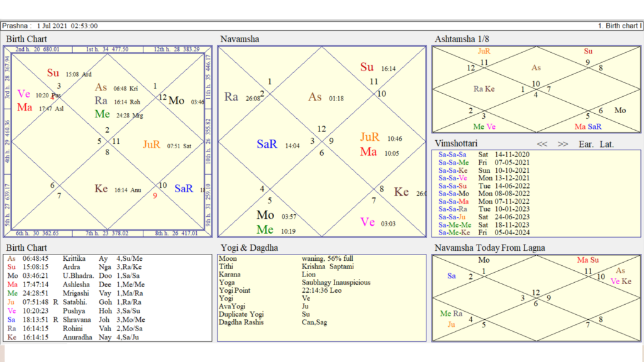644x362 pixels.
Task: Select 'Ma Su' in Navamsha Today chart
Action: 588,260
